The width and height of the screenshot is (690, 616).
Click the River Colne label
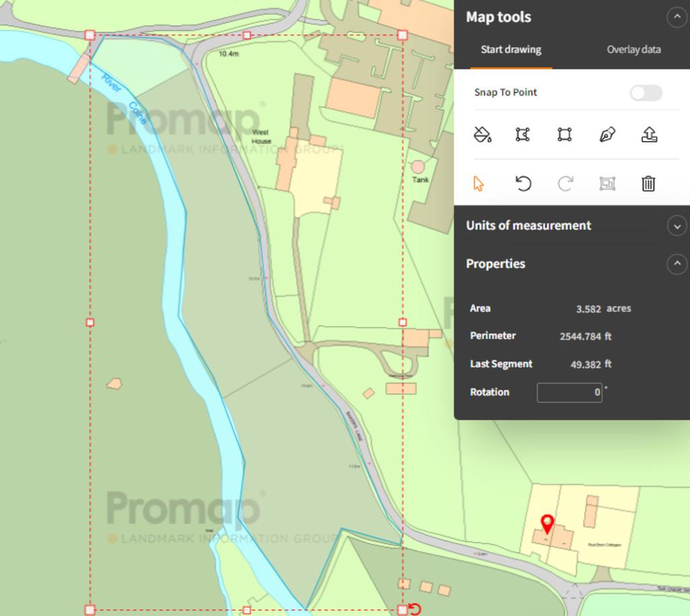[x=124, y=98]
